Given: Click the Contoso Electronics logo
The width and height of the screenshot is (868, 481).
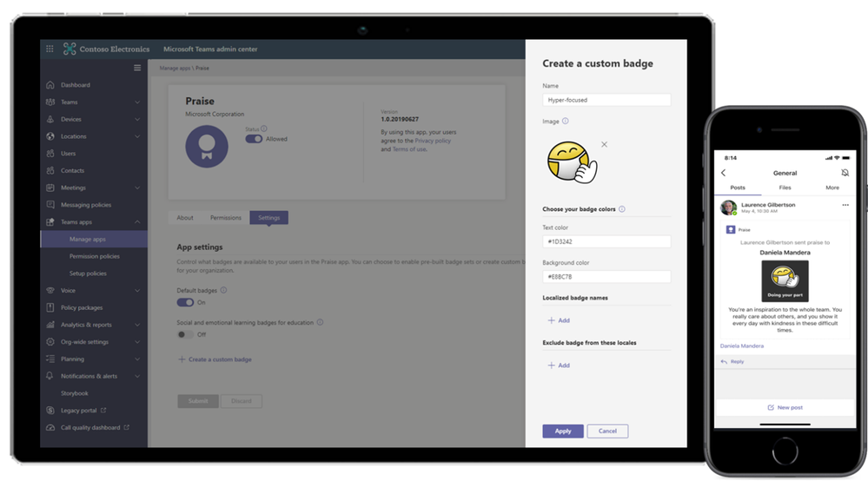Looking at the screenshot, I should (x=70, y=49).
